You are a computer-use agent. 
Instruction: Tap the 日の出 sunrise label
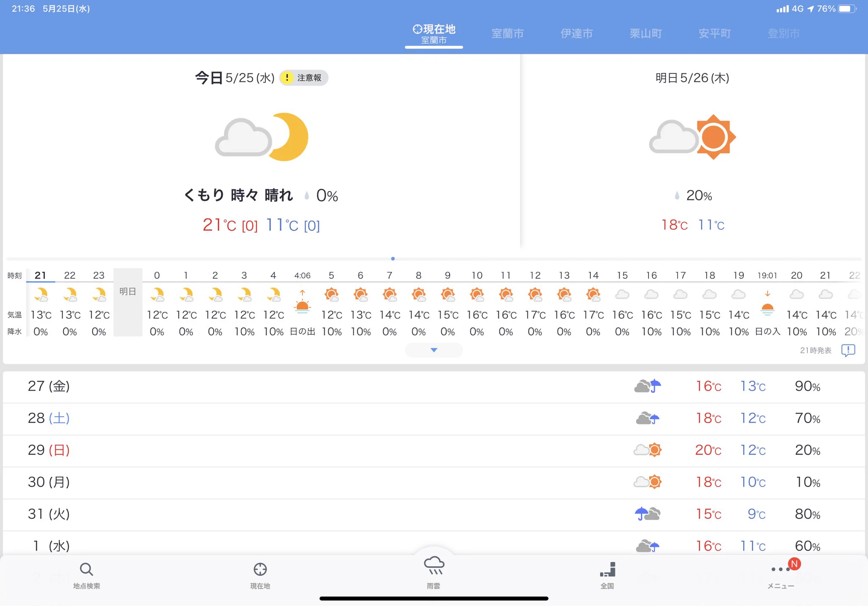tap(302, 332)
